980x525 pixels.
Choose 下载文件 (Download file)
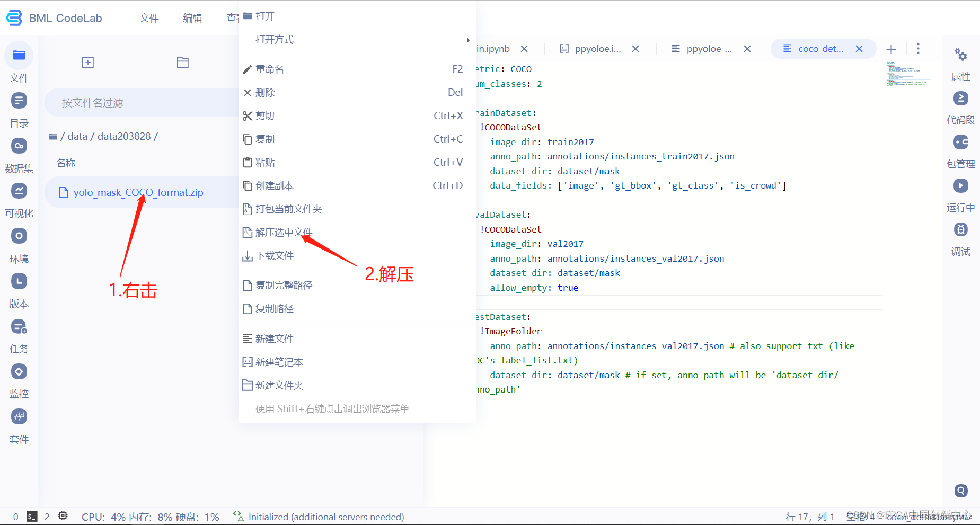357,256
